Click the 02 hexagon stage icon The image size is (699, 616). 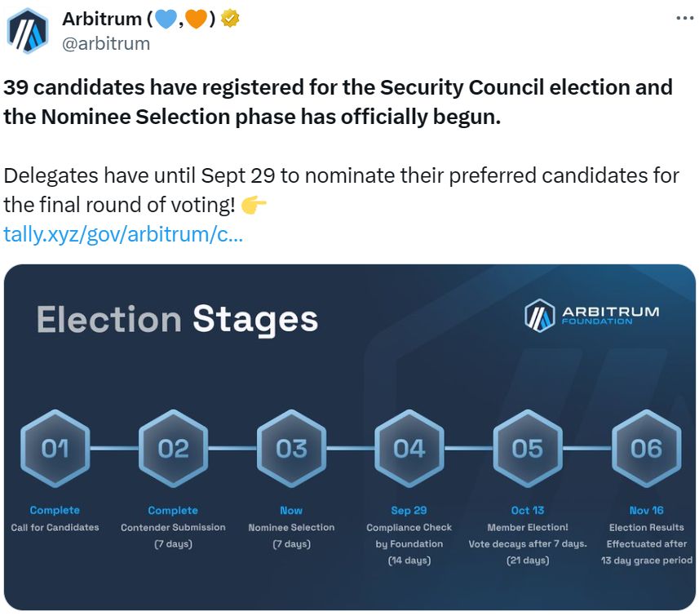pos(173,448)
